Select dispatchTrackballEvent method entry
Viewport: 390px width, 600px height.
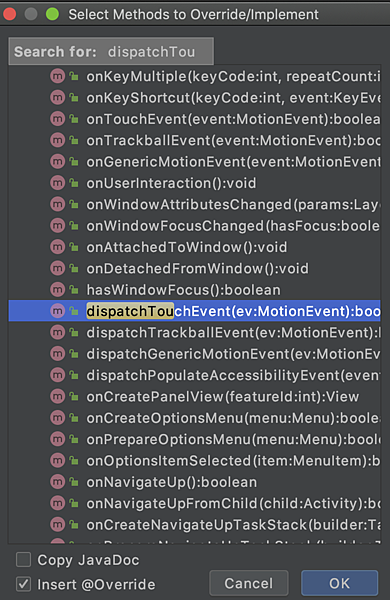pyautogui.click(x=194, y=333)
